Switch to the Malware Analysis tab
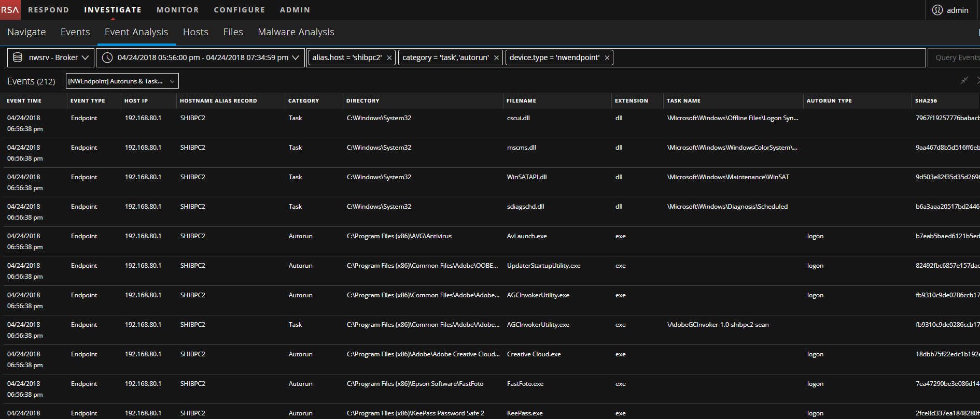Viewport: 980px width, 419px height. pos(296,32)
